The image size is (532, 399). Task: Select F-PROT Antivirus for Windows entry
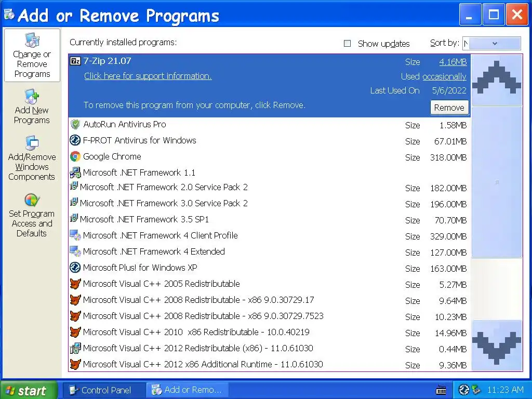coord(270,140)
